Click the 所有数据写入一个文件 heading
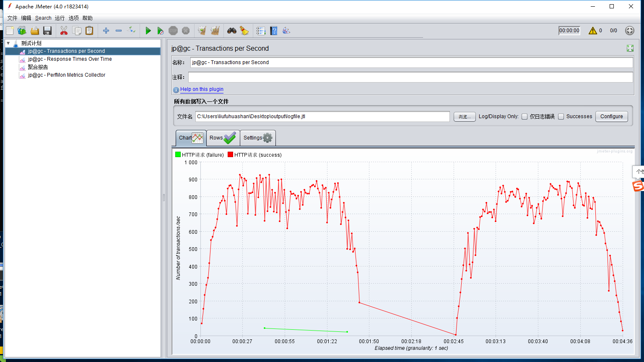Screen dimensions: 644x362 click(x=201, y=101)
